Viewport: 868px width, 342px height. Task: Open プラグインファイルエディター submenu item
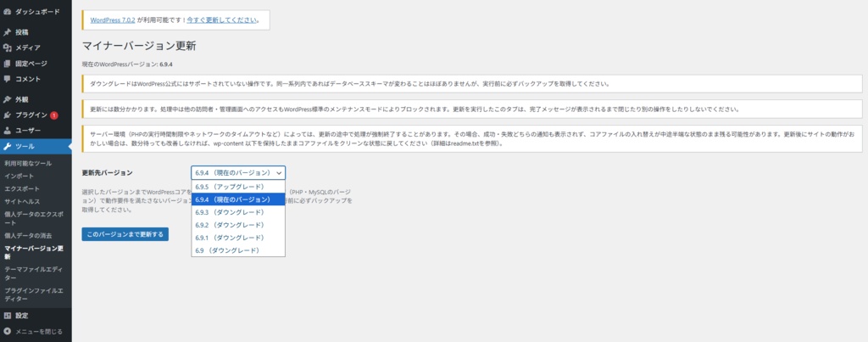[x=34, y=294]
